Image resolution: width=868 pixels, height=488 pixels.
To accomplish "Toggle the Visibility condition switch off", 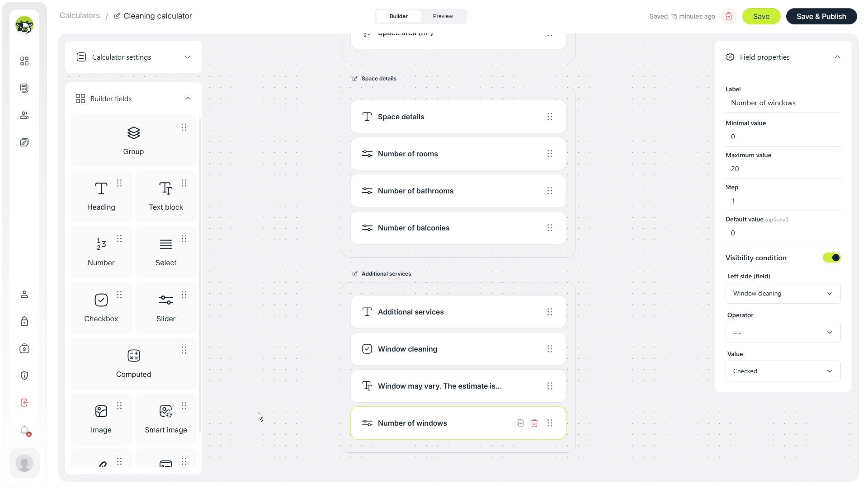I will coord(831,258).
